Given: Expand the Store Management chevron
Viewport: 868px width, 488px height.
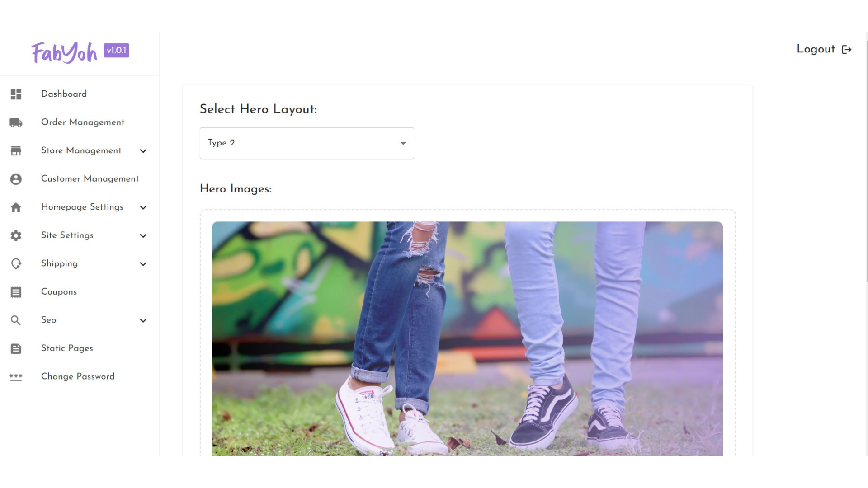Looking at the screenshot, I should point(143,151).
